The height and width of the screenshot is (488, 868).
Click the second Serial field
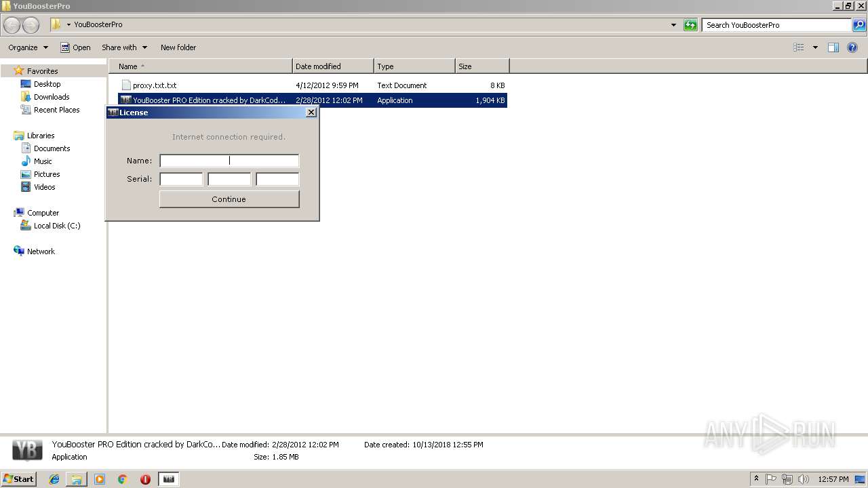tap(229, 179)
